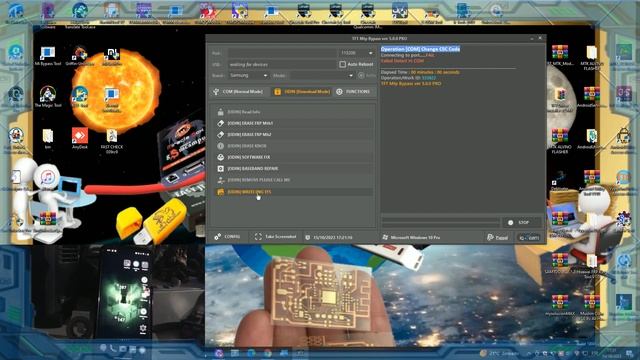Open AnyDesk desktop shortcut
Image resolution: width=640 pixels, height=360 pixels.
(x=80, y=138)
